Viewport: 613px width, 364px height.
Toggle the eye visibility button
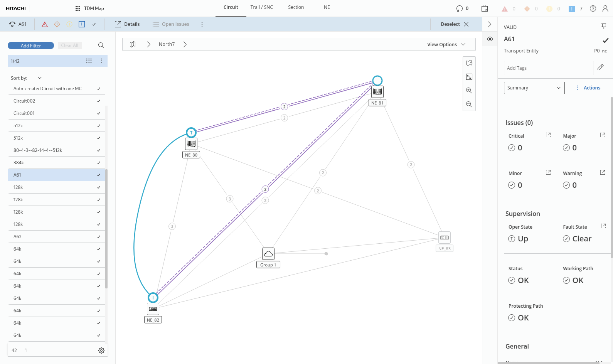click(490, 39)
